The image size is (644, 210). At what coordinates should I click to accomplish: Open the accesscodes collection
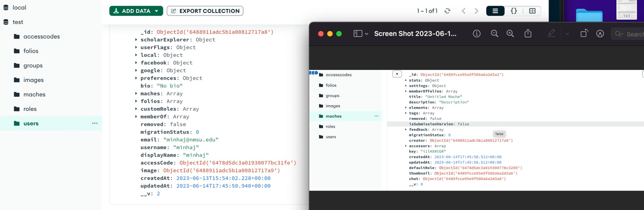[x=41, y=37]
